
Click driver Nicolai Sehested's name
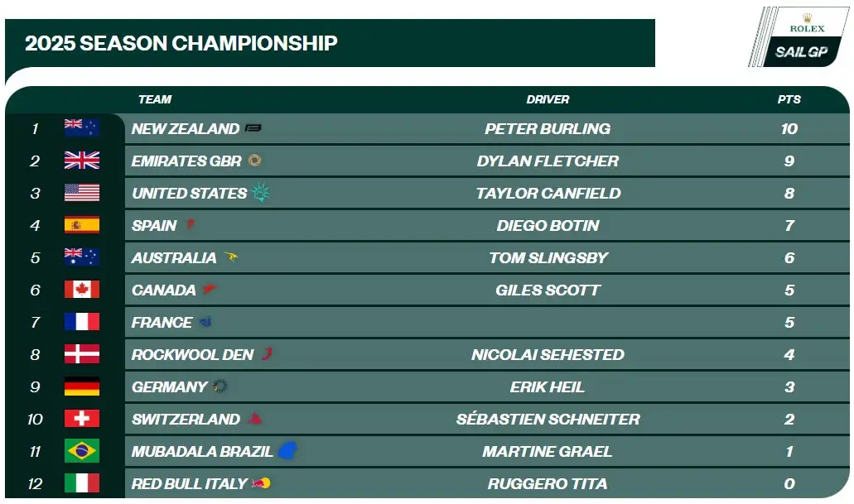coord(548,354)
